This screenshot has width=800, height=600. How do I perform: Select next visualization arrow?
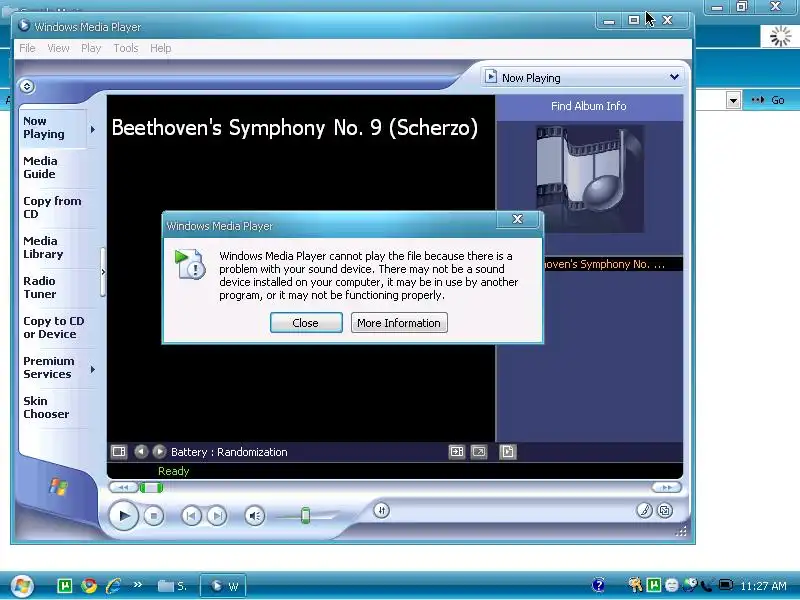pyautogui.click(x=159, y=452)
